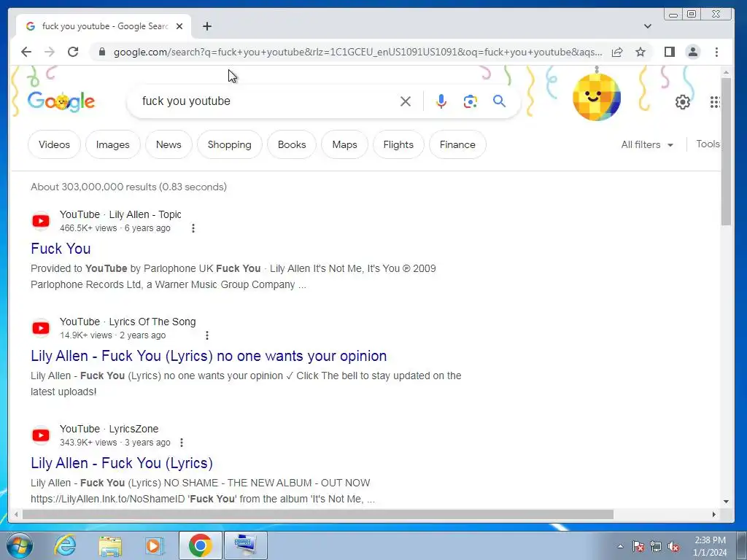Open On-Screen Keyboard taskbar item

[246, 545]
